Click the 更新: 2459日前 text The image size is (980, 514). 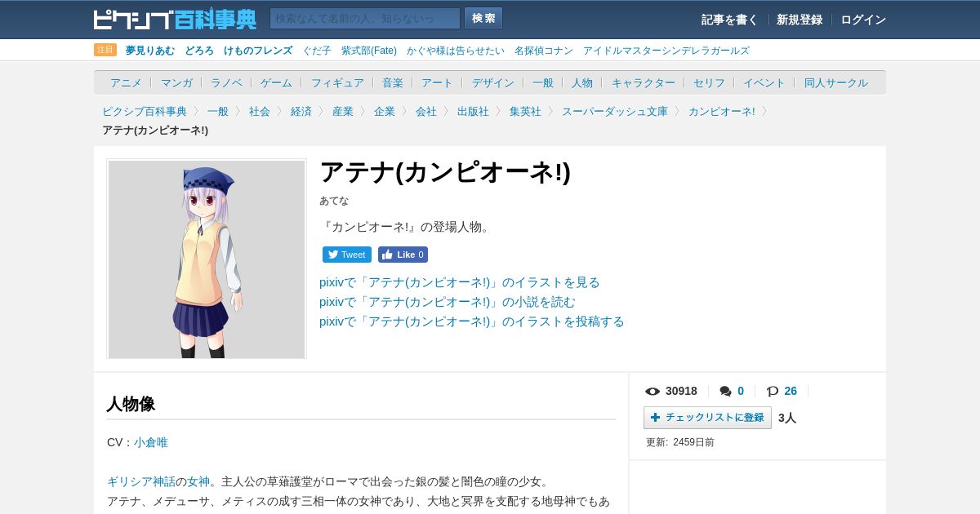[x=680, y=442]
